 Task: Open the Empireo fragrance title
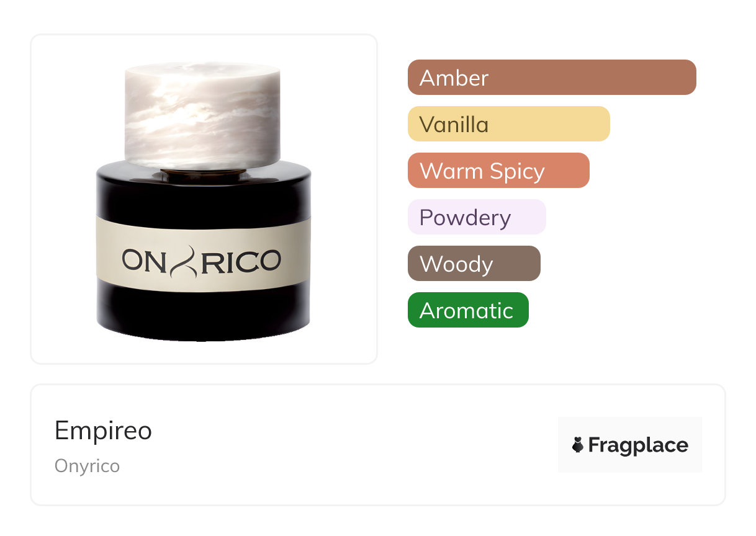coord(103,431)
